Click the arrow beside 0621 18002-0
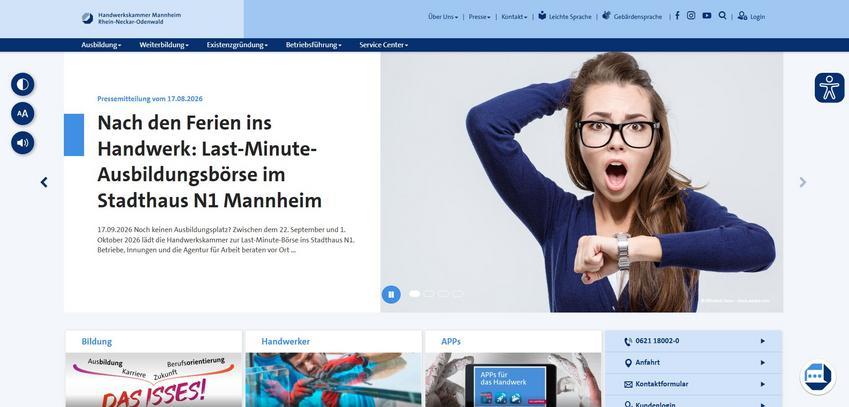This screenshot has height=407, width=849. pyautogui.click(x=763, y=341)
